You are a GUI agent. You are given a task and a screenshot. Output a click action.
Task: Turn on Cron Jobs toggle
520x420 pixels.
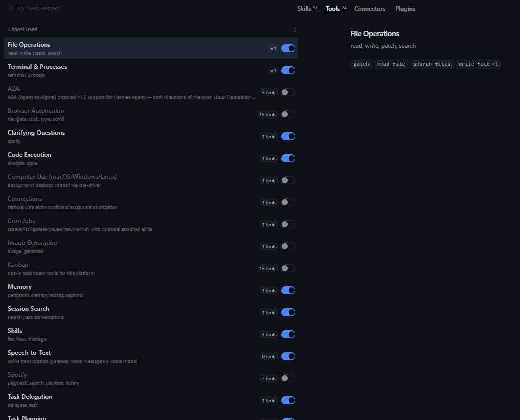[288, 224]
